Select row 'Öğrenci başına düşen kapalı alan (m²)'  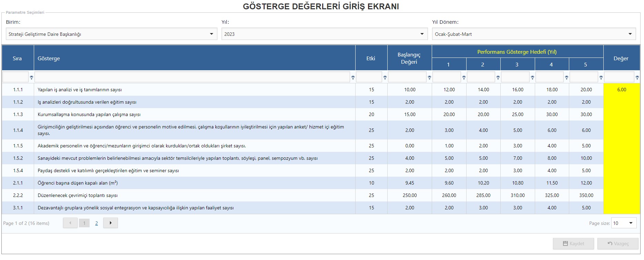[x=321, y=183]
